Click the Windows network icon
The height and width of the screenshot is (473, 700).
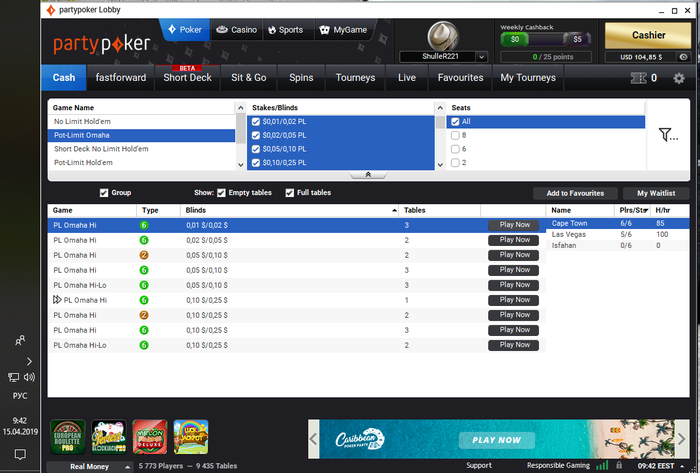13,378
